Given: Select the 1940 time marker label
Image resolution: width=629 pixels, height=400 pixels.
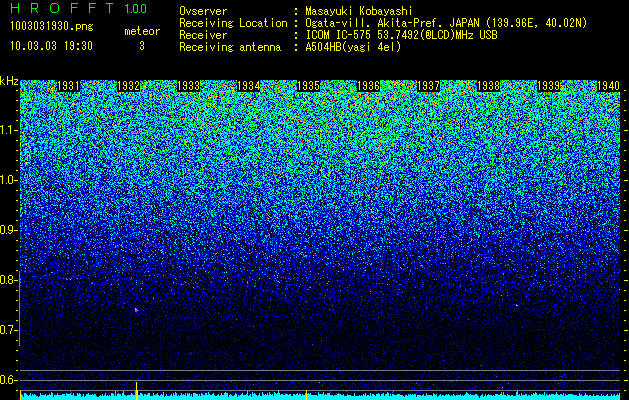Looking at the screenshot, I should tap(609, 86).
